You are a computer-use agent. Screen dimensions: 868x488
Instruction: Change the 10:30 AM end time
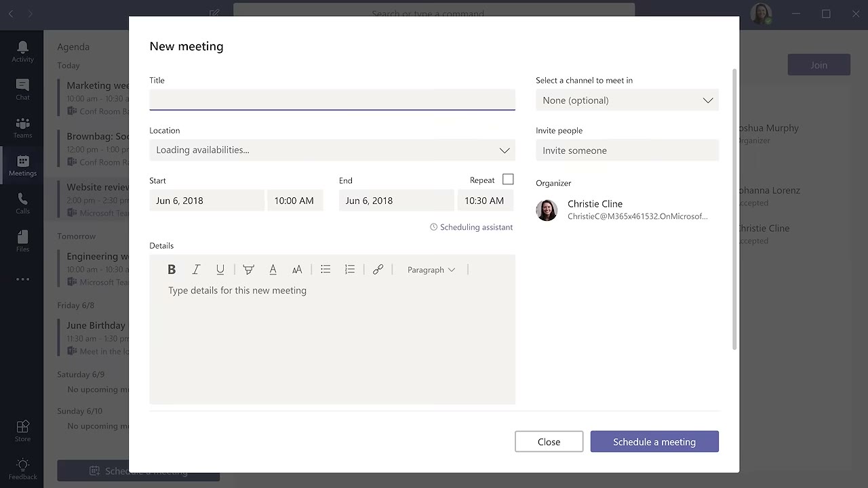(x=485, y=201)
